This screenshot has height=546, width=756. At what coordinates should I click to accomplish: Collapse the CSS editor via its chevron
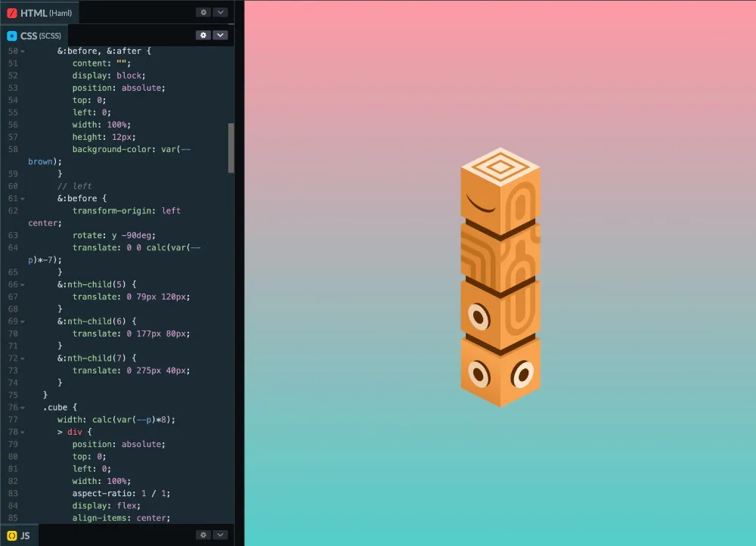click(x=221, y=35)
